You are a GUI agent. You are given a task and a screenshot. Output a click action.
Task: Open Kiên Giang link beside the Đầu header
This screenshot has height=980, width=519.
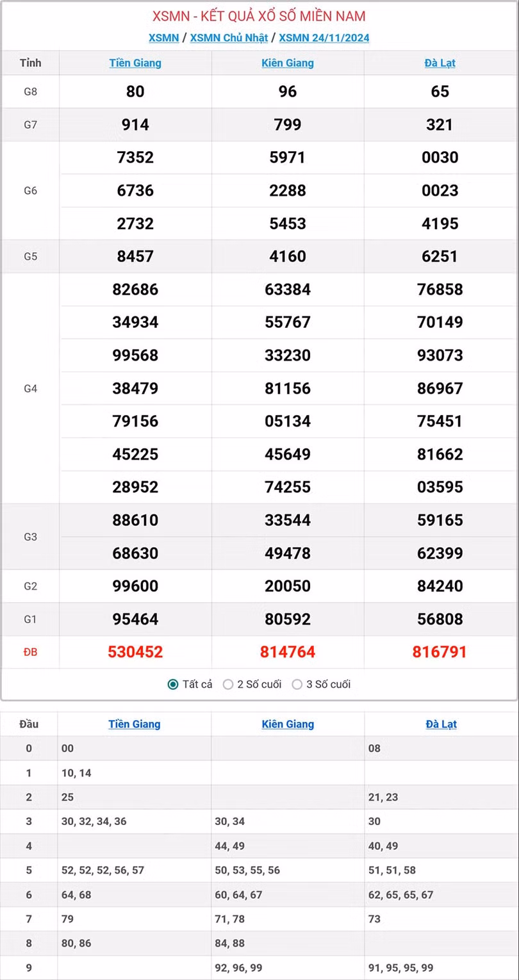[288, 724]
